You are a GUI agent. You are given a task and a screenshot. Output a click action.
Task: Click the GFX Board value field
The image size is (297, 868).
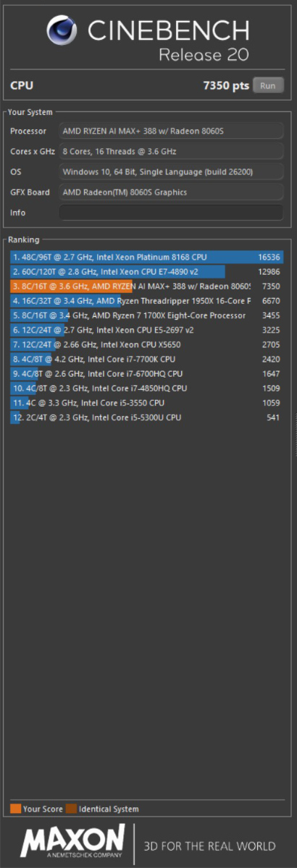(x=171, y=192)
